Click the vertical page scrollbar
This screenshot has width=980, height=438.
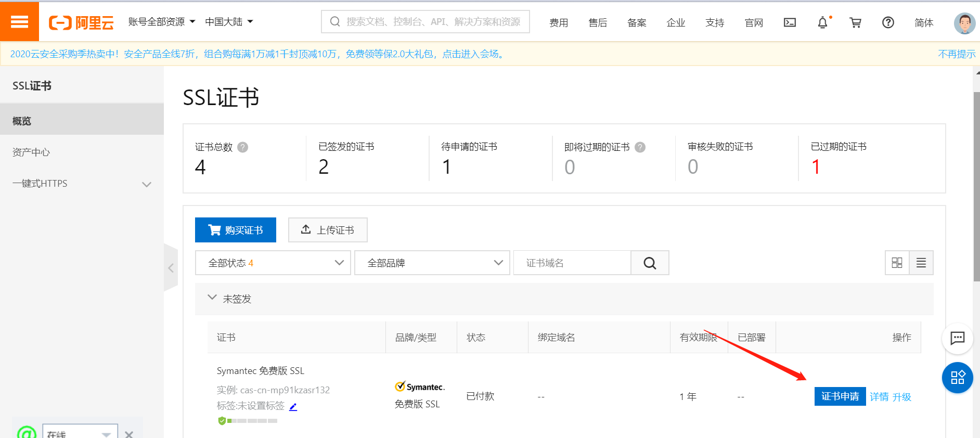pos(976,187)
